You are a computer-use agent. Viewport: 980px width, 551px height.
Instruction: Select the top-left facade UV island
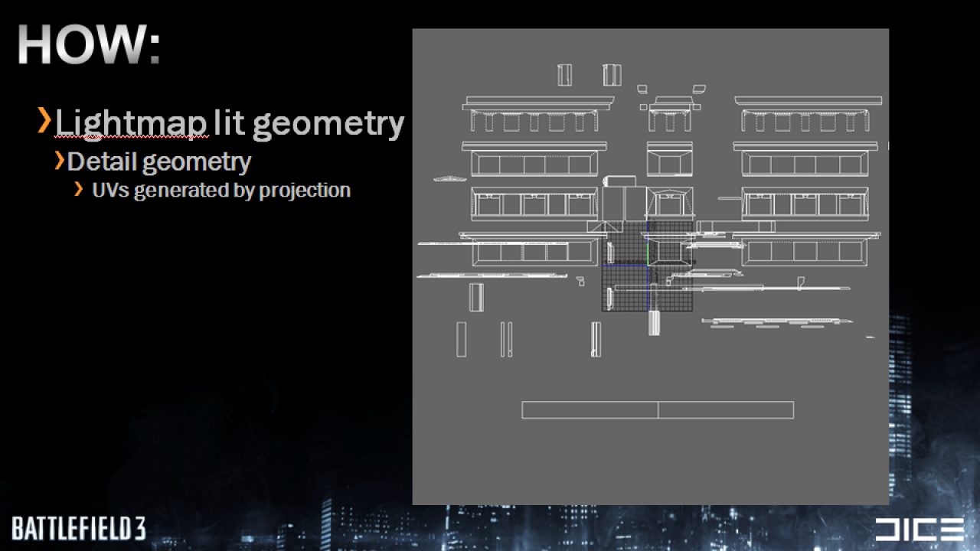(x=539, y=113)
